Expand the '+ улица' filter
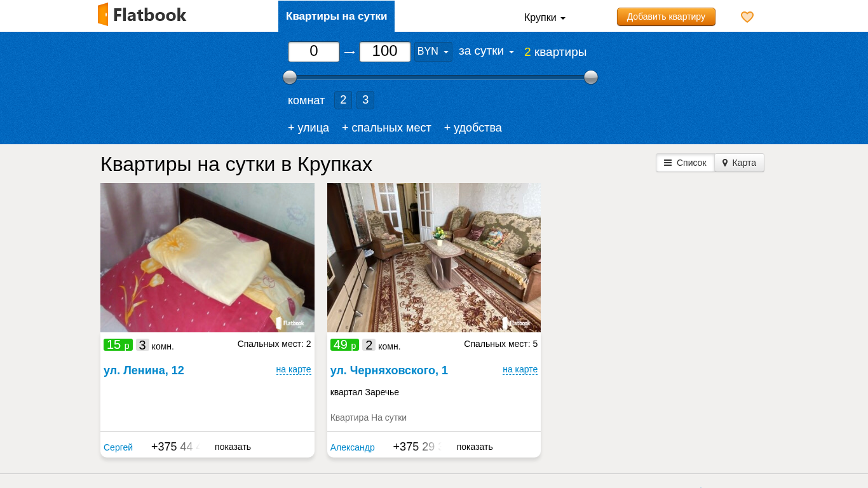This screenshot has height=488, width=868. (308, 128)
